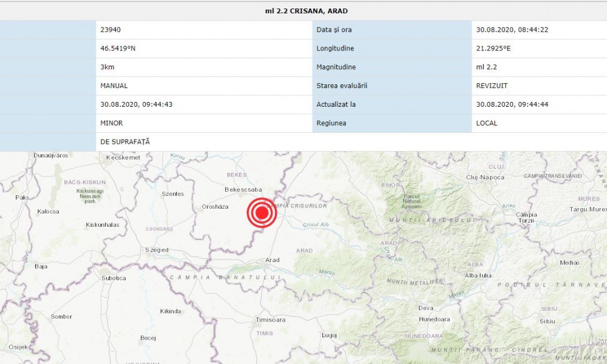607x364 pixels.
Task: Click Becej label on the map
Action: (x=148, y=338)
